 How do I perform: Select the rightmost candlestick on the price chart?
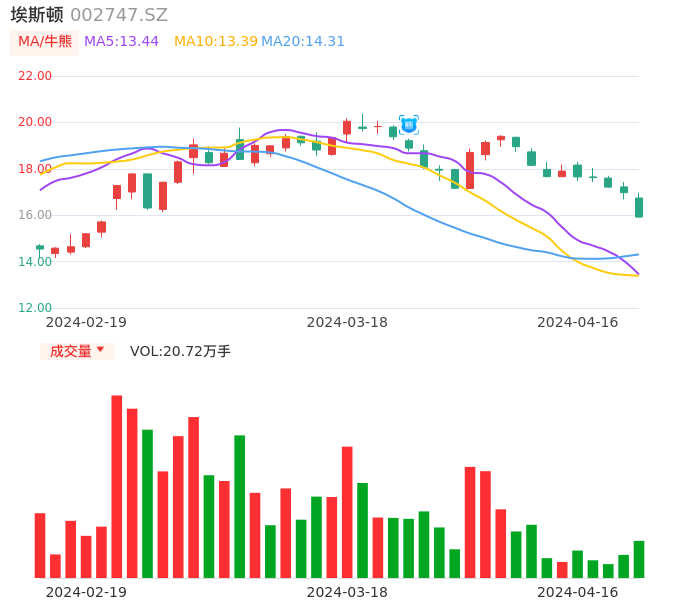coord(639,207)
